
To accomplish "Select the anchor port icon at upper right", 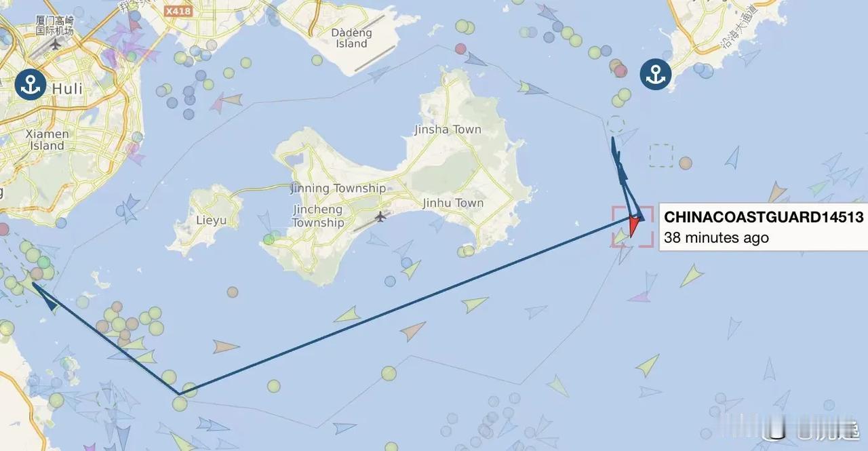I will coord(656,75).
